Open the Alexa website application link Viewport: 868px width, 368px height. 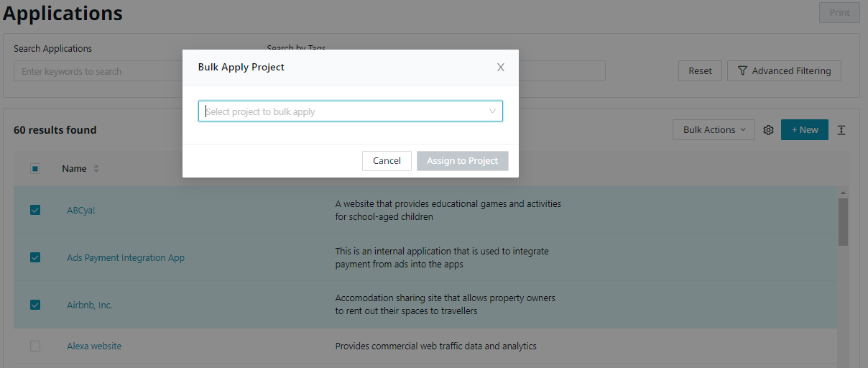tap(94, 346)
